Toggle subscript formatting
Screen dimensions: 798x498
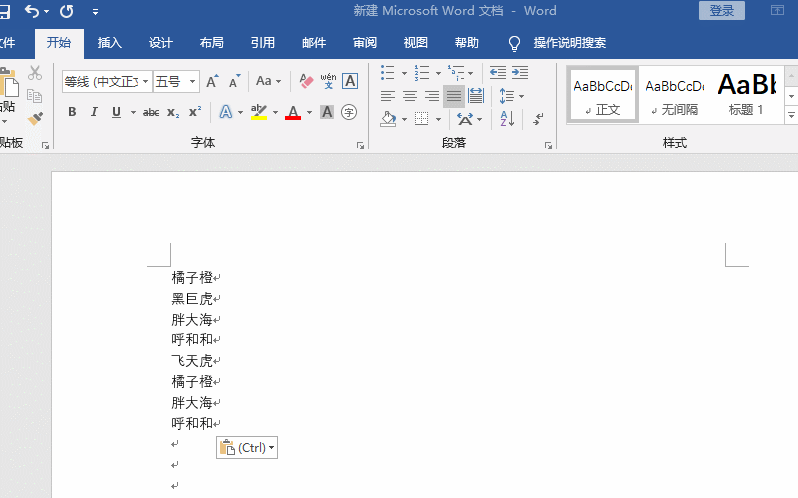(x=173, y=112)
